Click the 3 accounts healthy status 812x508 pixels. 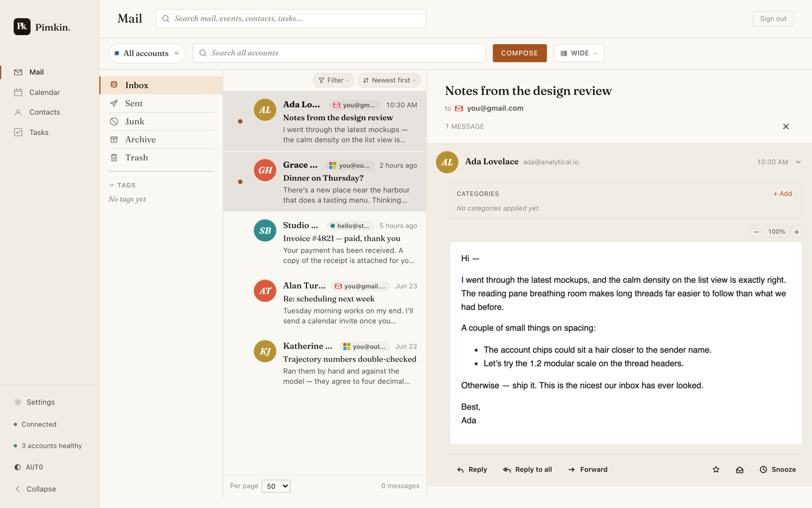pyautogui.click(x=48, y=446)
